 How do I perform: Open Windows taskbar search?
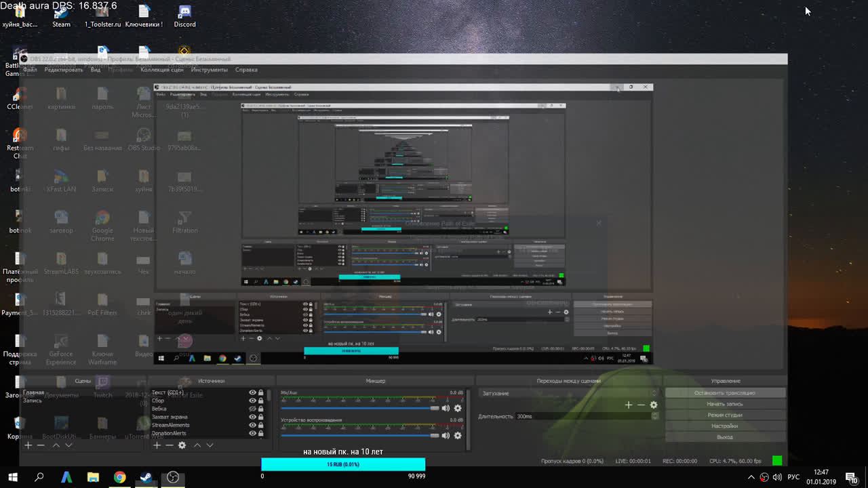click(x=39, y=477)
